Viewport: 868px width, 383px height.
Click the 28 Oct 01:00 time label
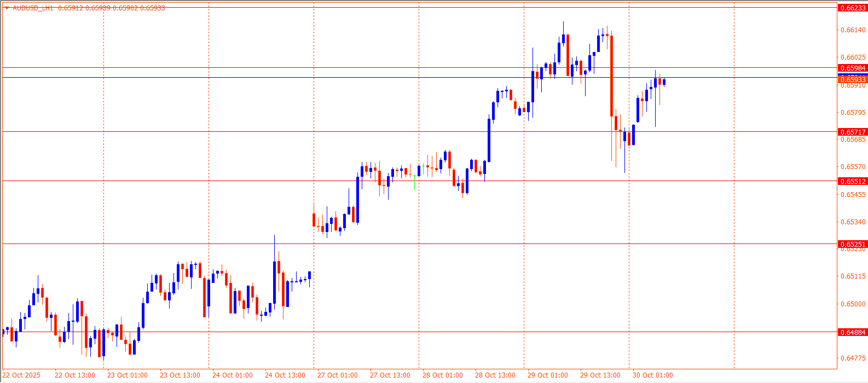[443, 375]
